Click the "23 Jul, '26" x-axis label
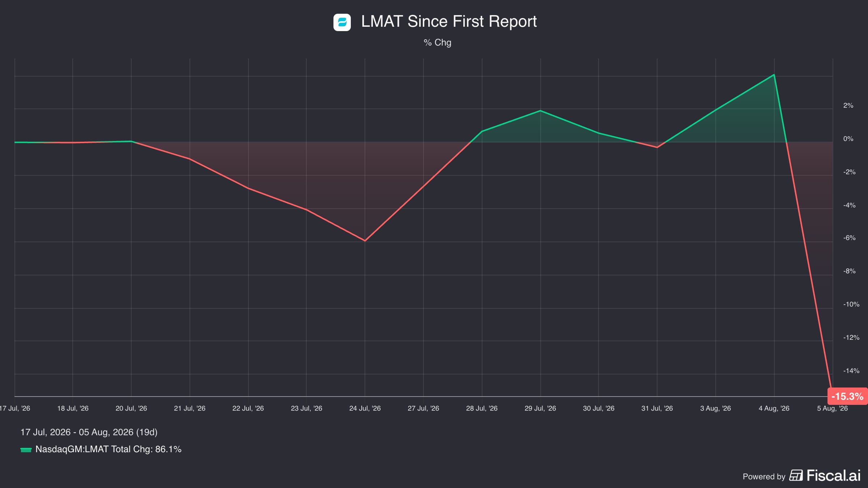Screen dimensions: 868x488 click(x=306, y=408)
